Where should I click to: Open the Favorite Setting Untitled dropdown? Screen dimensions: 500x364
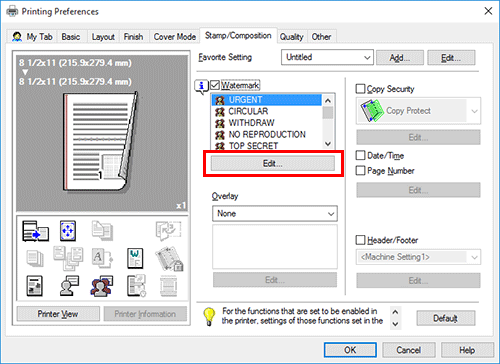pos(327,57)
